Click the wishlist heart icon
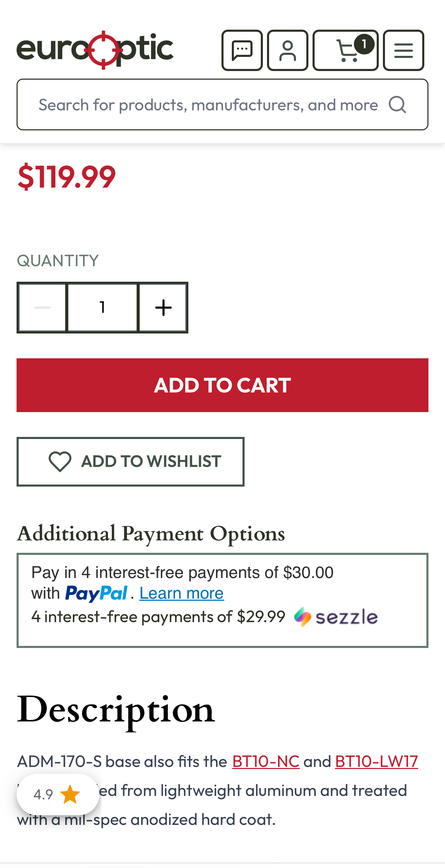The image size is (445, 868). [x=60, y=461]
